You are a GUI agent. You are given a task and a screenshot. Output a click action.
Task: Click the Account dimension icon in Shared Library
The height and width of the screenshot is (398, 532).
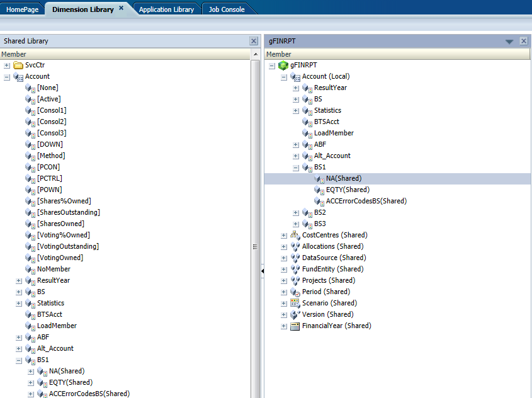coord(18,76)
